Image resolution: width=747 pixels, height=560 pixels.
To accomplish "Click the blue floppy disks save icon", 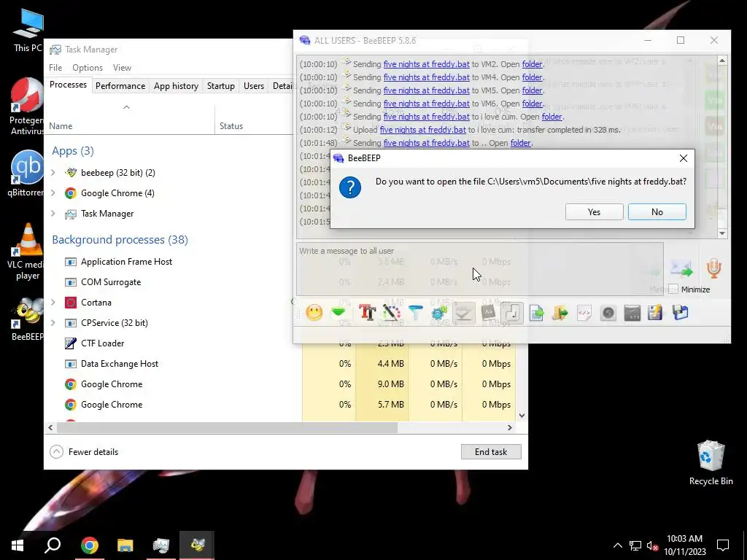I will [681, 313].
